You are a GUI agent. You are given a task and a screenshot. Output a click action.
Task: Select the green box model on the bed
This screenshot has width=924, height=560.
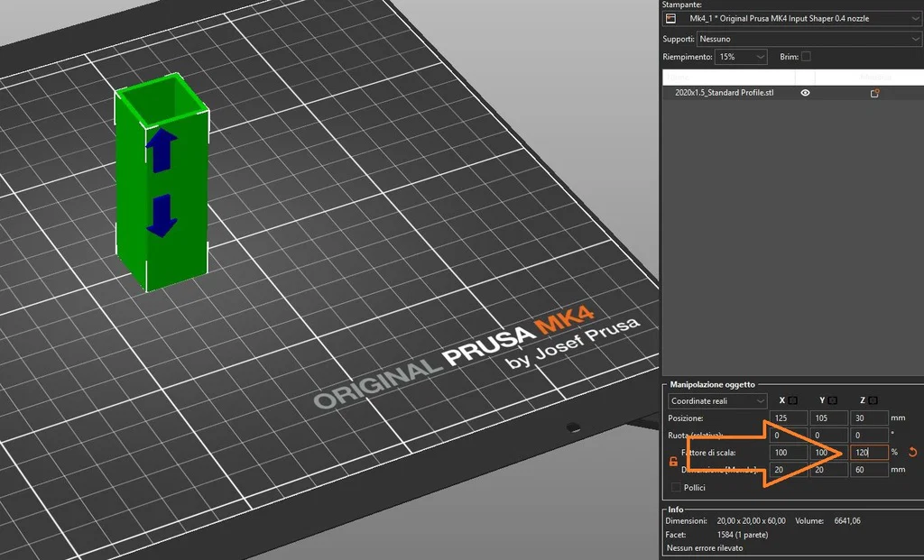[161, 182]
